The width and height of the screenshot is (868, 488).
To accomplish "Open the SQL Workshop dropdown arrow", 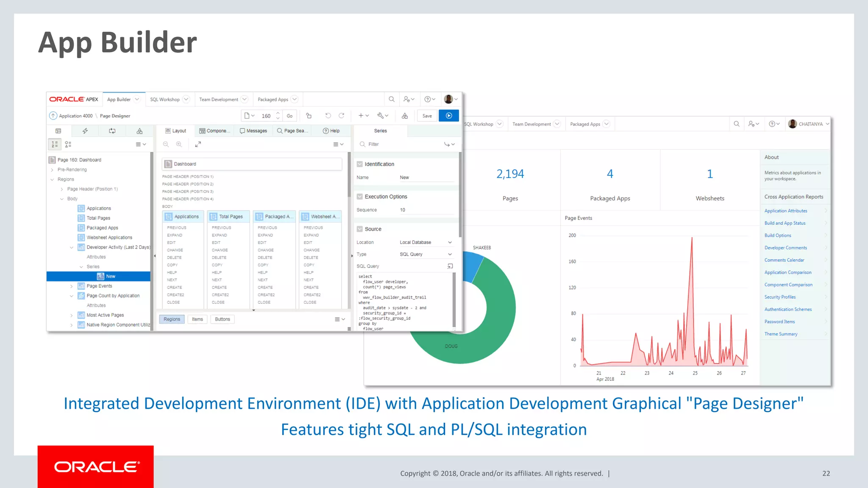I will point(186,99).
